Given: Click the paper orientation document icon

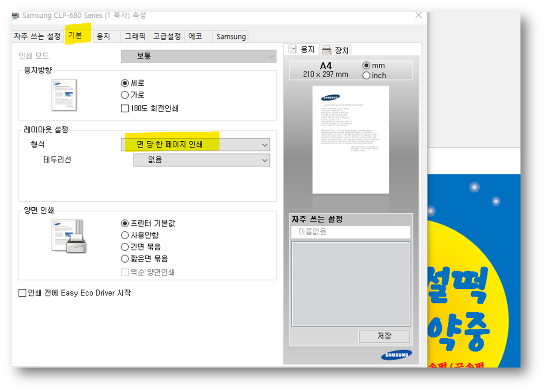Looking at the screenshot, I should (x=64, y=95).
